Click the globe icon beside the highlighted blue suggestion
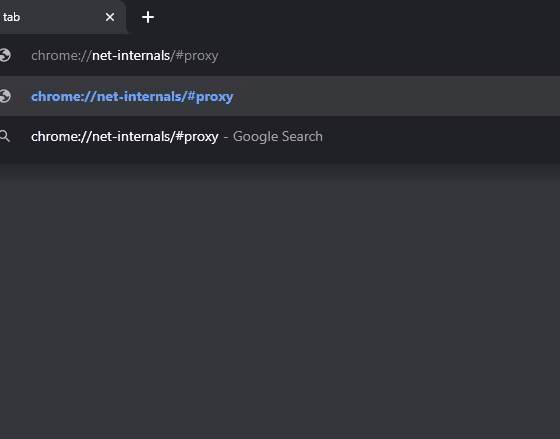Viewport: 560px width, 439px height. point(5,96)
